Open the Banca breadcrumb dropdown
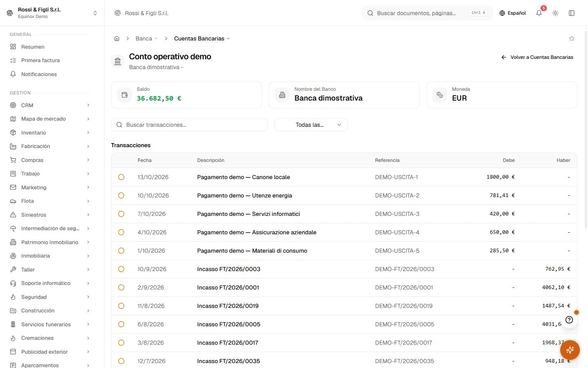The image size is (588, 368). coord(147,38)
